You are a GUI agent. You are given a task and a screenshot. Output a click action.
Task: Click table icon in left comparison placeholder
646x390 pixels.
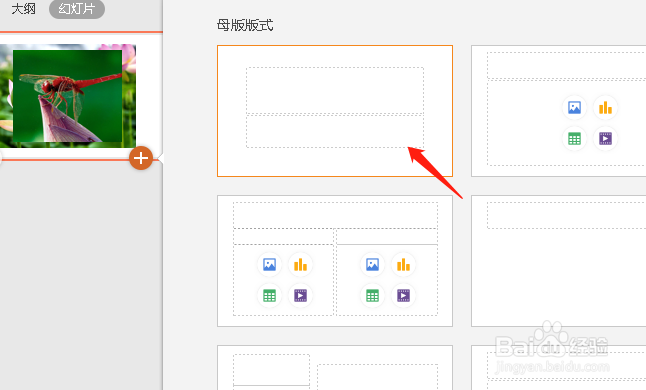pos(269,295)
